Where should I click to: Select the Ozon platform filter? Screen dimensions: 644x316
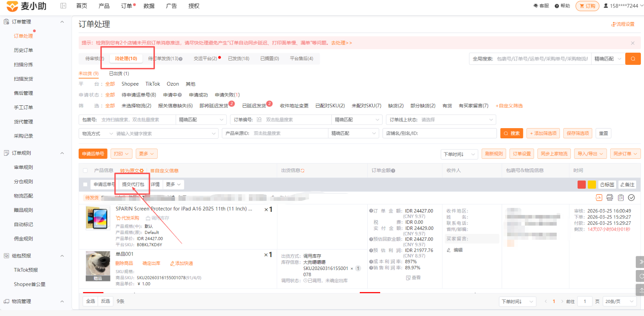(x=173, y=84)
